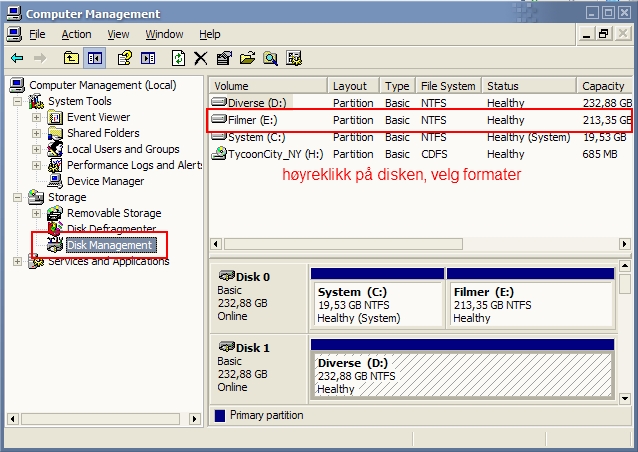Sort by the Layout column header
The image size is (638, 452).
(354, 86)
